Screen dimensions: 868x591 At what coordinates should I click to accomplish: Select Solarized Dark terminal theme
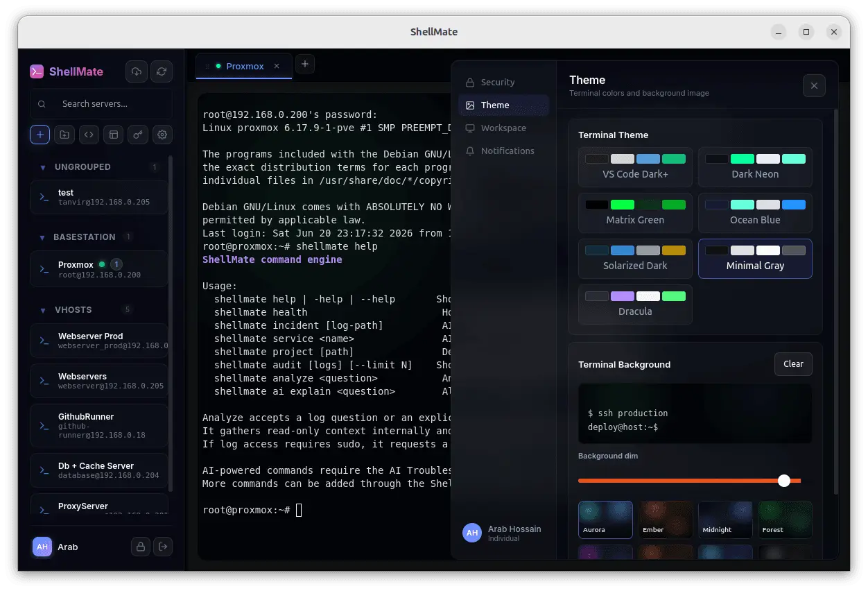[x=635, y=259]
